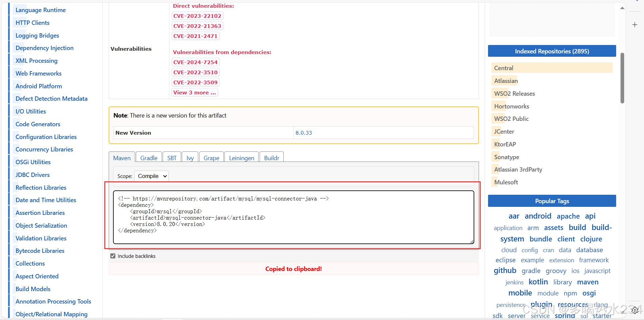This screenshot has width=644, height=320.
Task: Open the Configuration Libraries category
Action: (x=46, y=137)
